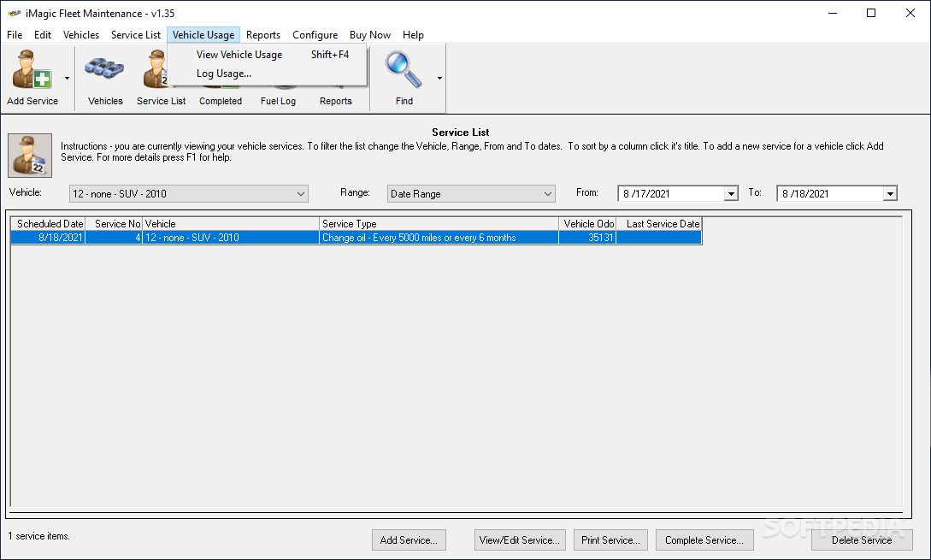This screenshot has width=931, height=560.
Task: Sort by Service No column header
Action: click(114, 224)
